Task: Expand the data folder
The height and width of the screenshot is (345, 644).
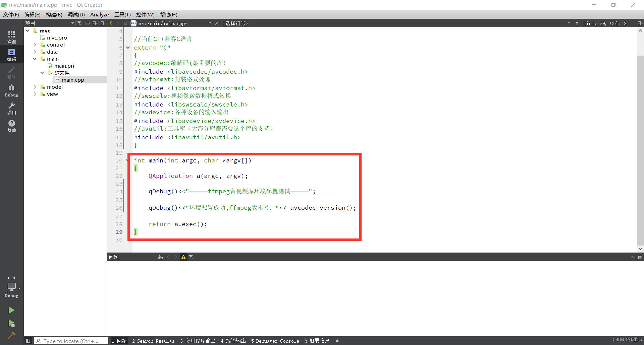Action: (35, 52)
